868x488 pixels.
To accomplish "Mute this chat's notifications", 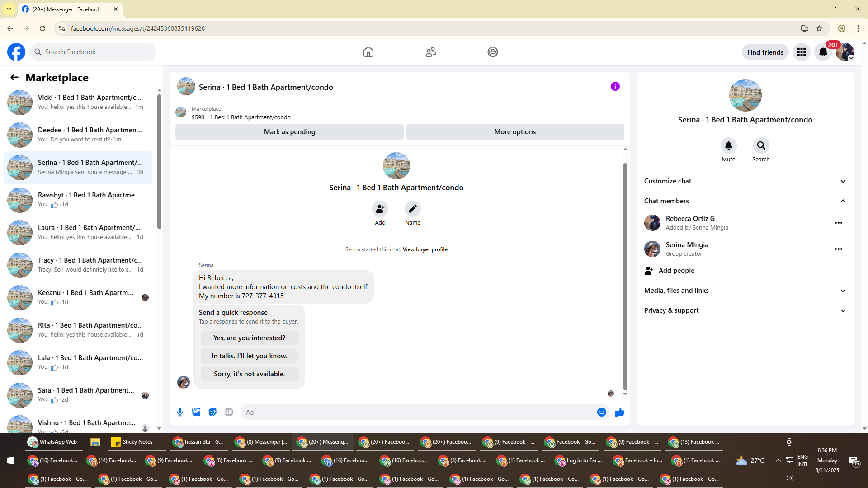I will pos(728,146).
